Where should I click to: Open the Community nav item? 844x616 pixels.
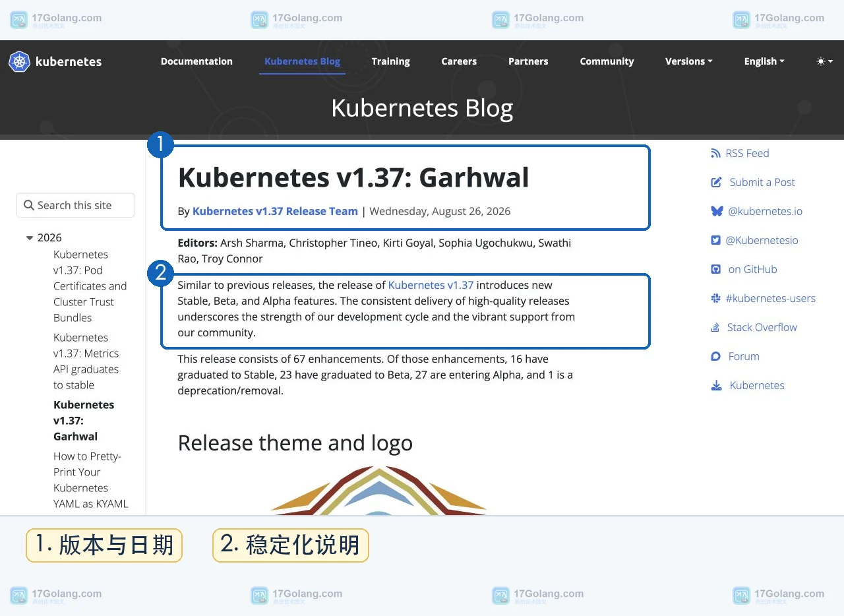click(607, 61)
